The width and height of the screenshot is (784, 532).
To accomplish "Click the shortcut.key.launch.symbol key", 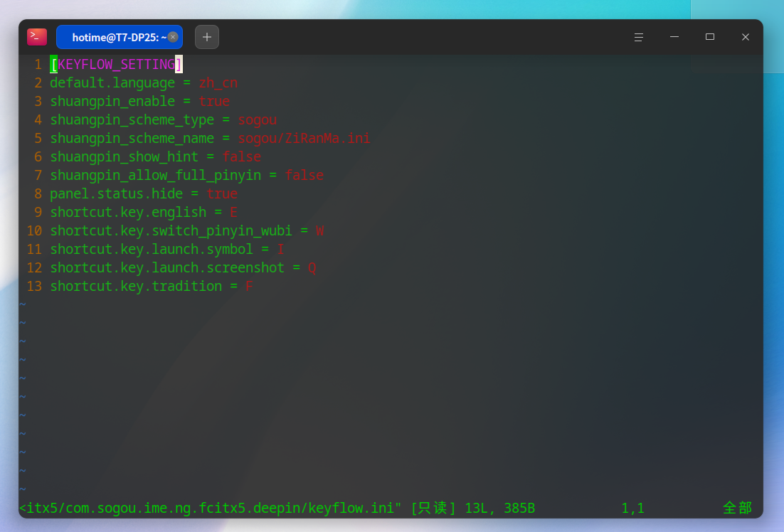I will click(x=152, y=250).
